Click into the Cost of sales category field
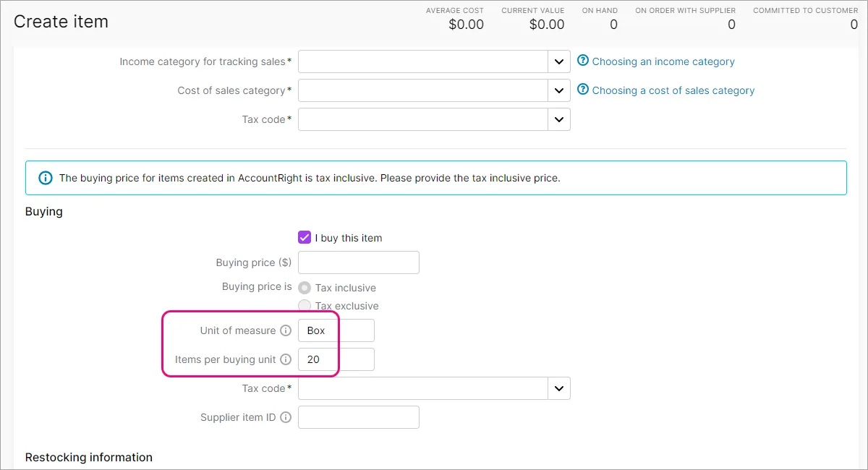This screenshot has height=470, width=868. pos(423,90)
